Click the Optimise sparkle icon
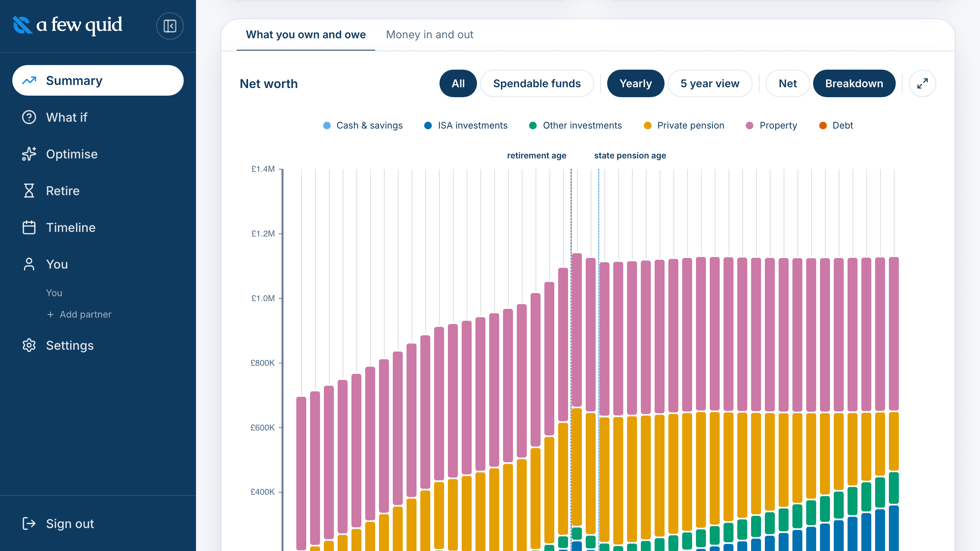Image resolution: width=980 pixels, height=551 pixels. click(29, 154)
